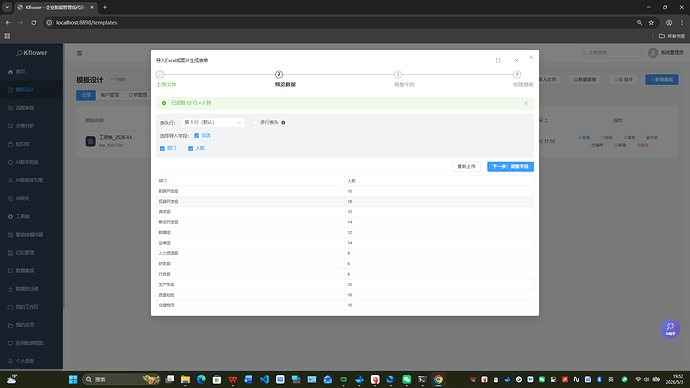Click the value 25 in 人数 column
The width and height of the screenshot is (690, 388).
click(x=349, y=285)
